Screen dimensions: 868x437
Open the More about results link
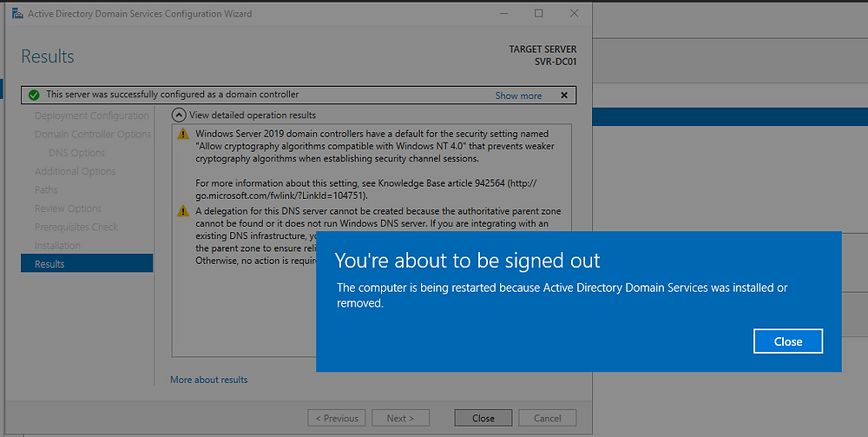(x=208, y=380)
